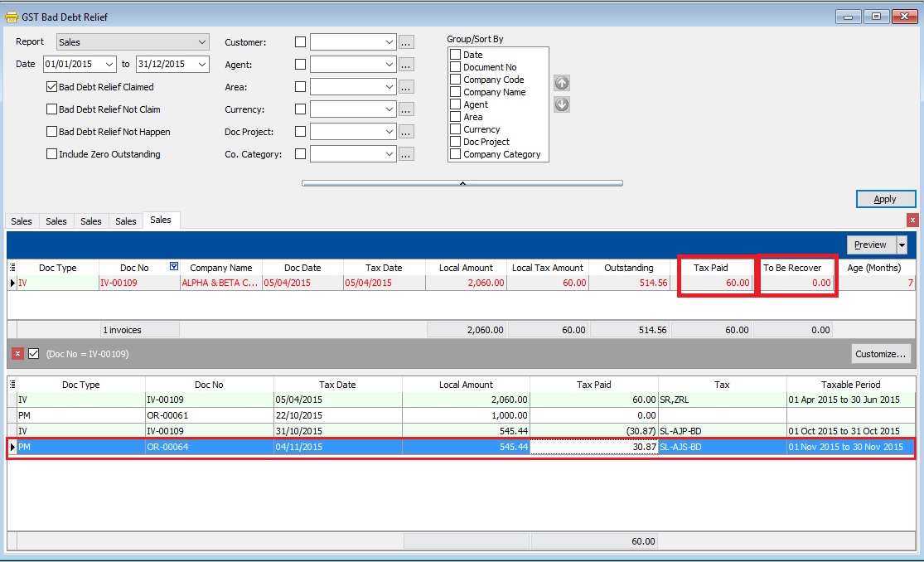Uncheck Bad Debt Relief Claimed
Viewport: 924px width, 562px height.
(52, 87)
